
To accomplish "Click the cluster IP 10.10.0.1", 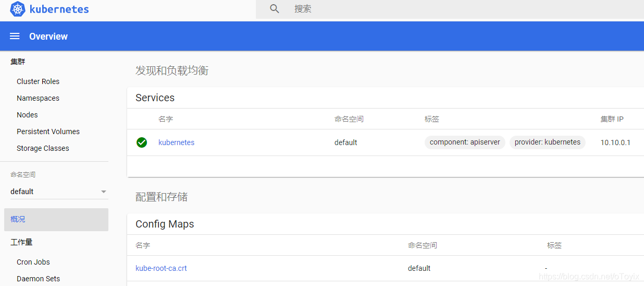I will pos(615,142).
